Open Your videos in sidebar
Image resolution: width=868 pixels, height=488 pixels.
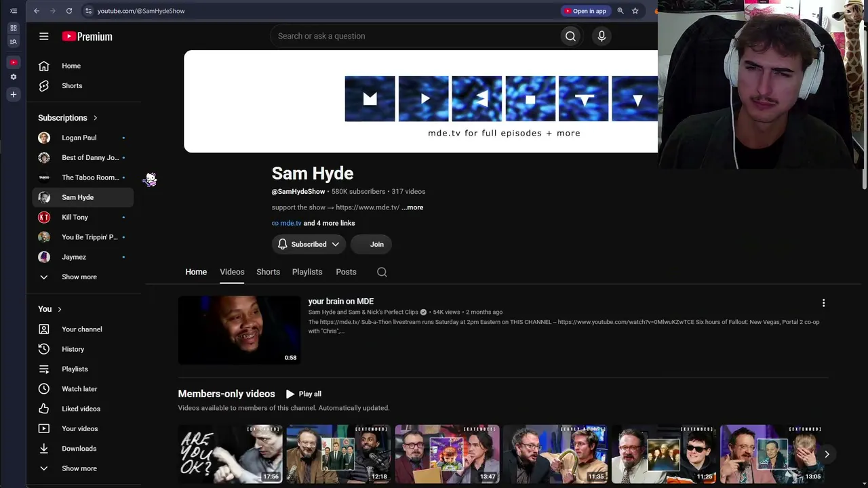click(x=83, y=428)
